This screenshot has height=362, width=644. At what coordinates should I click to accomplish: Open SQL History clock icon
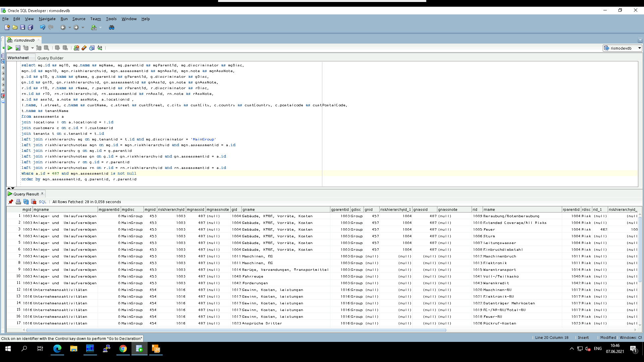(x=92, y=48)
